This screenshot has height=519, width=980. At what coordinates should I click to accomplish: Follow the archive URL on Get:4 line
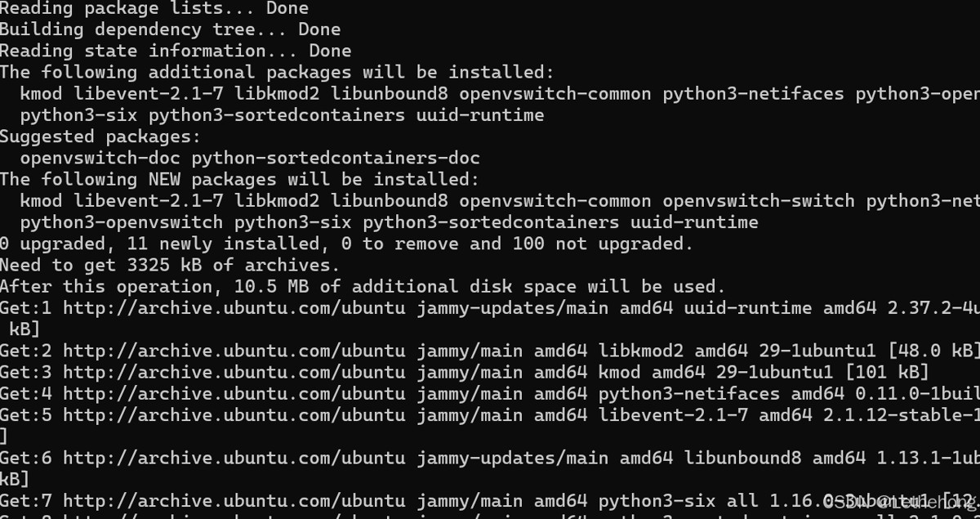234,394
